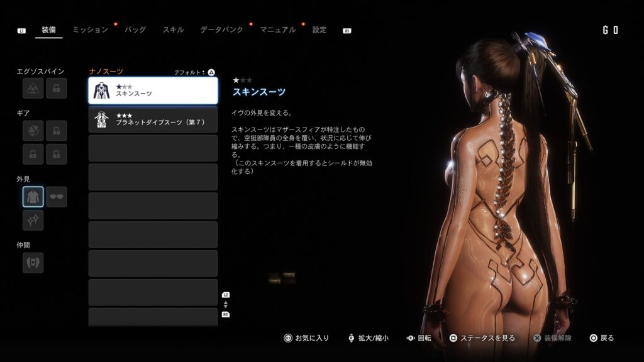The width and height of the screenshot is (644, 362).
Task: Click the お気に入り favorite prompt
Action: pos(306,337)
